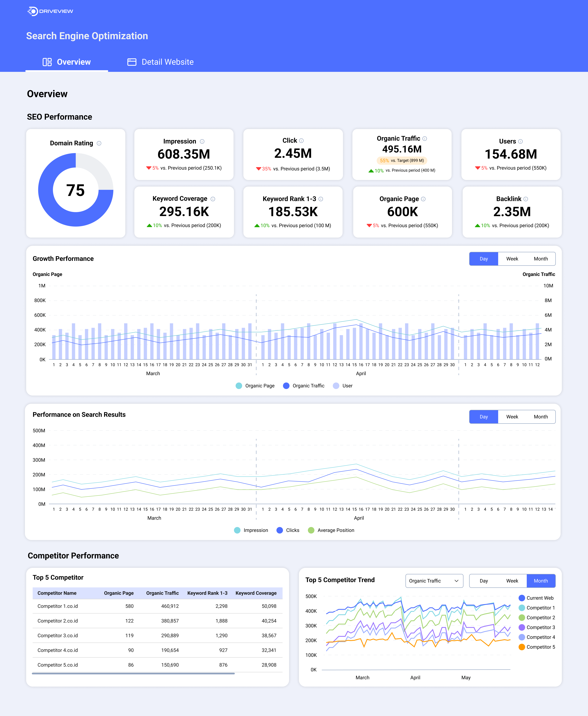Open Competitor 4.co.id row
This screenshot has height=716, width=588.
157,650
